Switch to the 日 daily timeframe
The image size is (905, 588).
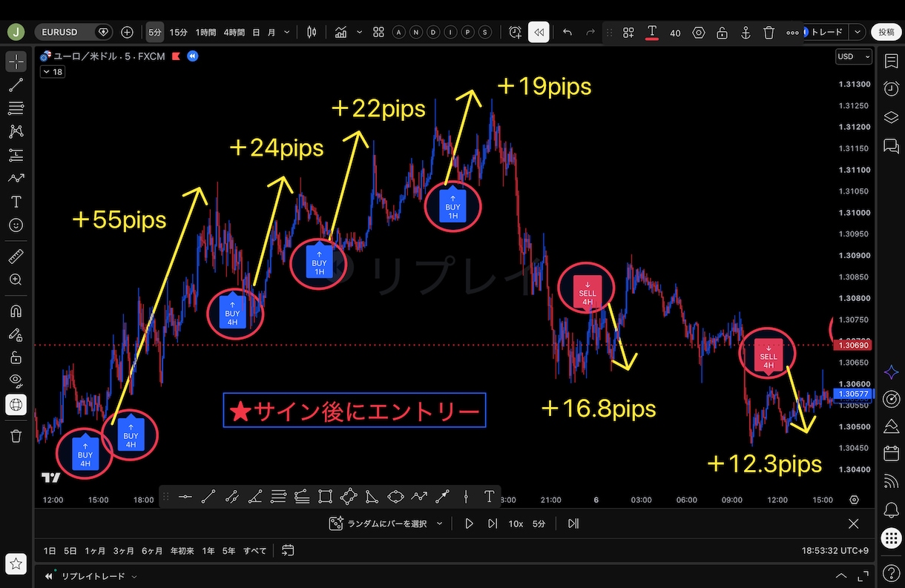[x=257, y=32]
